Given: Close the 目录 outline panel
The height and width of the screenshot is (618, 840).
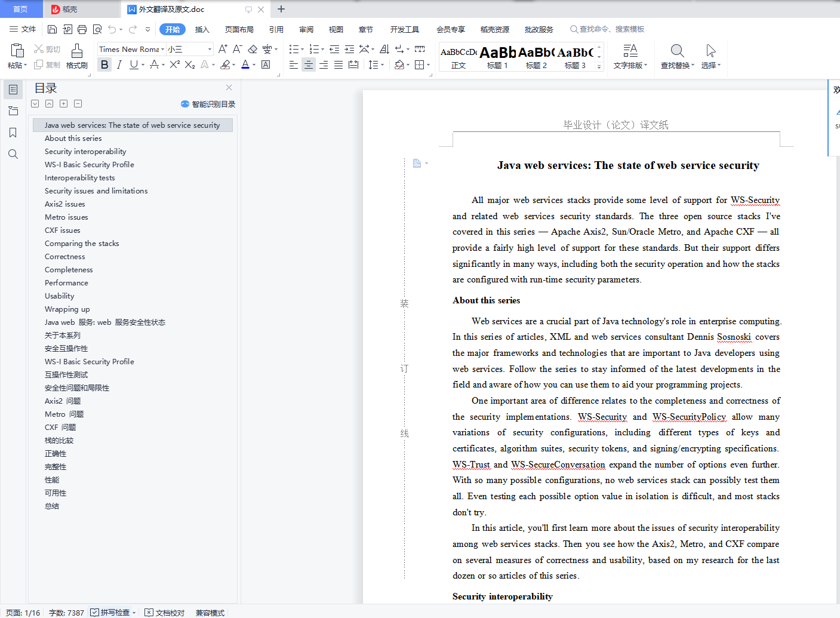Looking at the screenshot, I should click(229, 88).
